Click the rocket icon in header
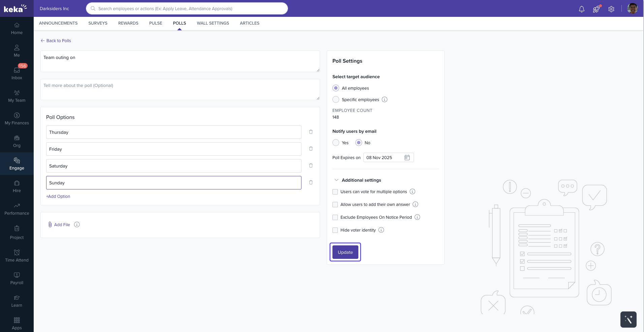This screenshot has height=332, width=644. 596,9
